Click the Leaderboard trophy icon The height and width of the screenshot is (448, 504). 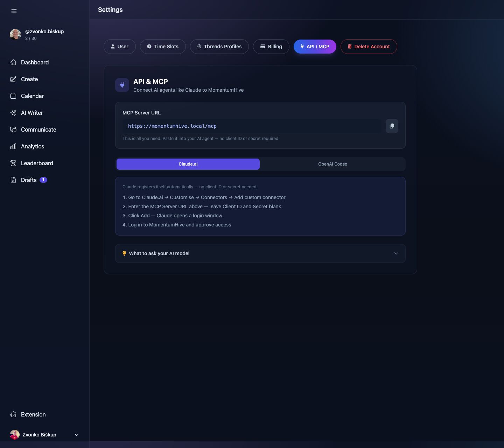[13, 163]
